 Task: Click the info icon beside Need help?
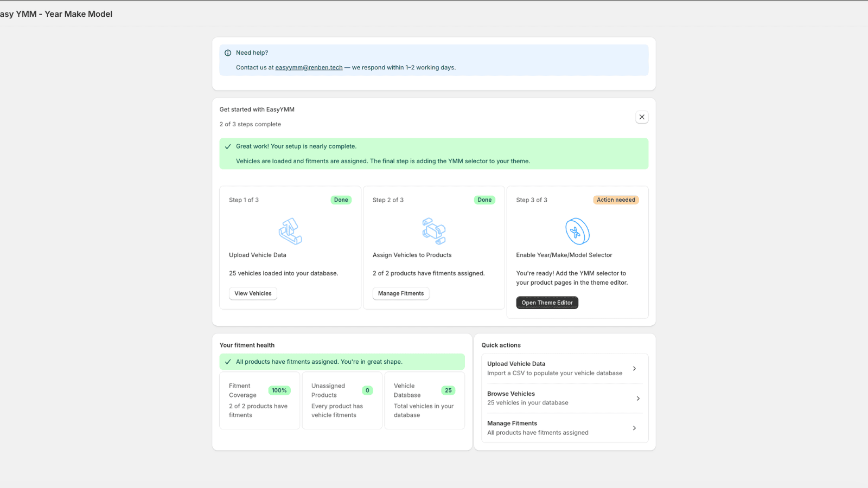pos(228,53)
